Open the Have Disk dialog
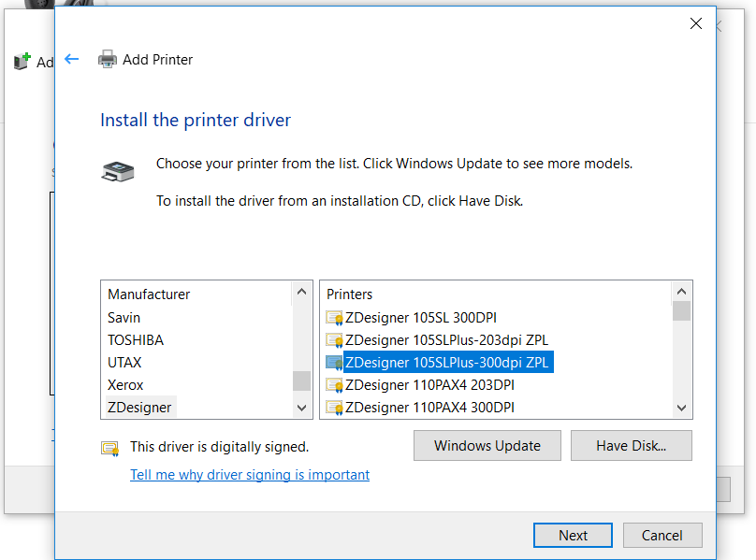The image size is (756, 560). pos(631,445)
